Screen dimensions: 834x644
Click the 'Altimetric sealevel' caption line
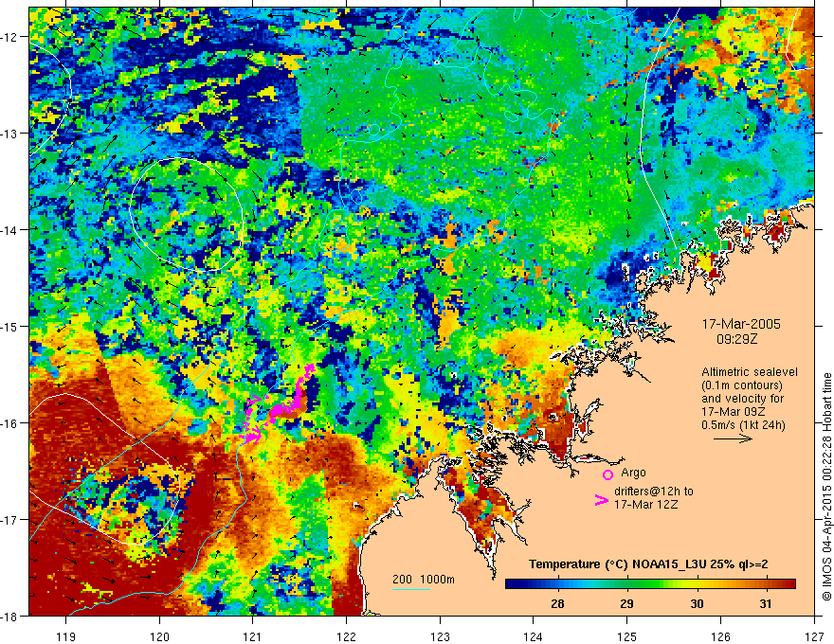(750, 372)
